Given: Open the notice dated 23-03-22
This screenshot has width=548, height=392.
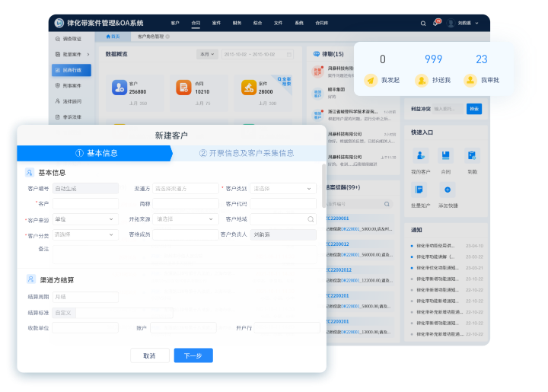Looking at the screenshot, I should click(x=447, y=257).
